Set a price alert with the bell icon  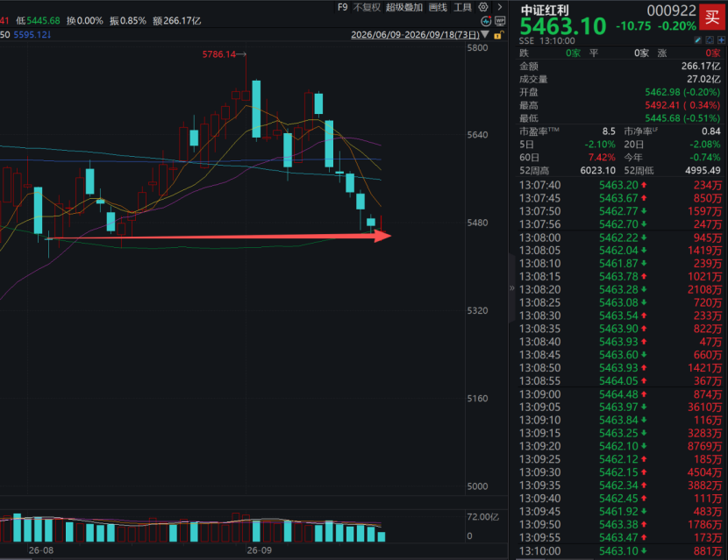point(710,40)
